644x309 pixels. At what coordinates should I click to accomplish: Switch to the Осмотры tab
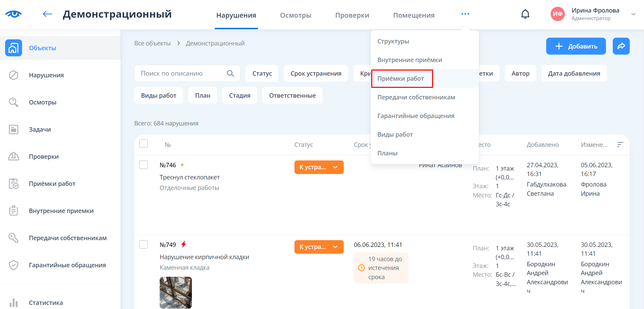pos(296,15)
